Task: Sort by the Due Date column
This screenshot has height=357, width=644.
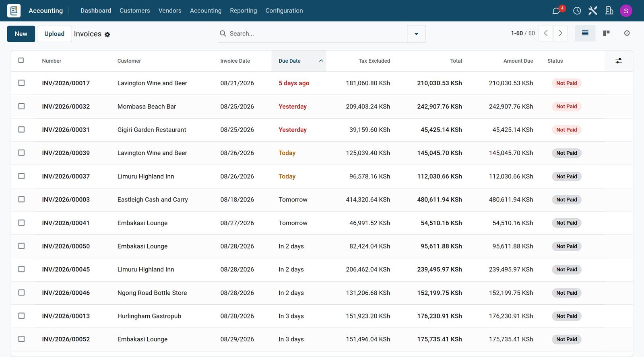Action: (299, 61)
